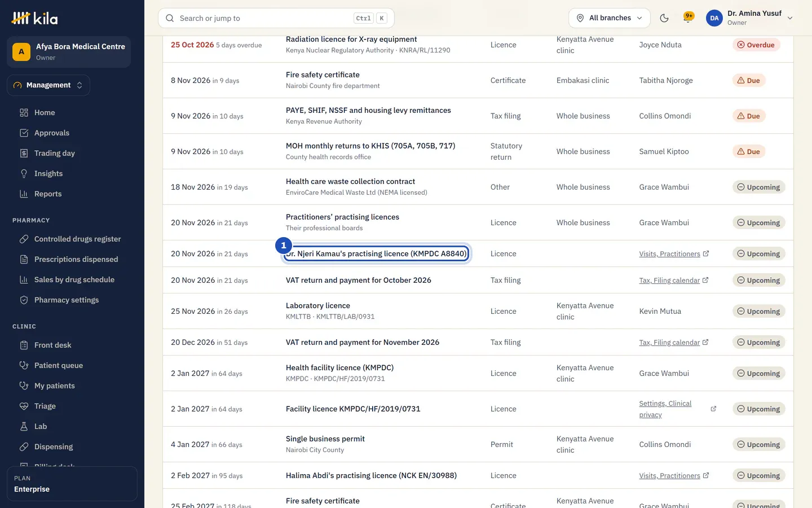Open Visits, Practitioners link for Halima Abdi

(674, 476)
